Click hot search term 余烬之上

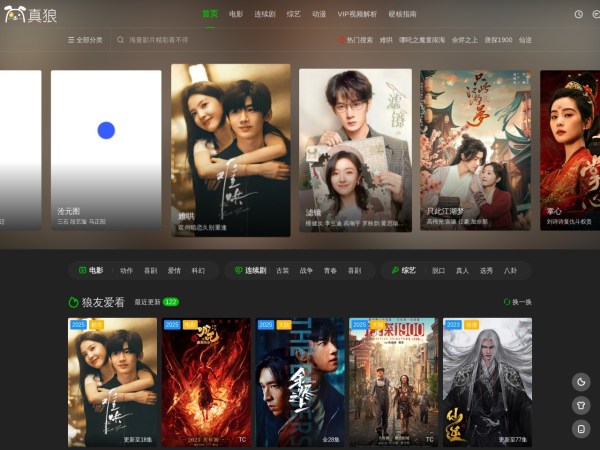[467, 40]
